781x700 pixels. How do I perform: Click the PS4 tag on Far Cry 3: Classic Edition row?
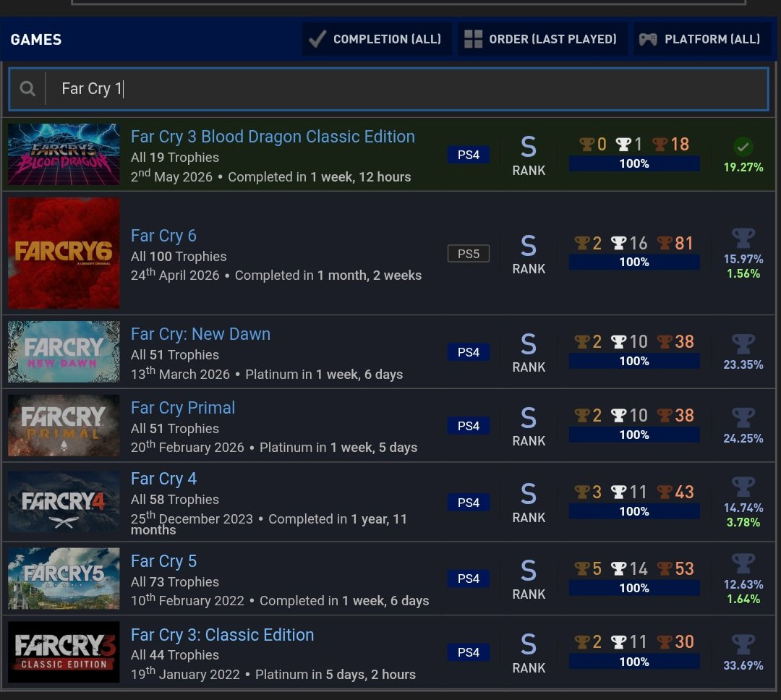(468, 652)
